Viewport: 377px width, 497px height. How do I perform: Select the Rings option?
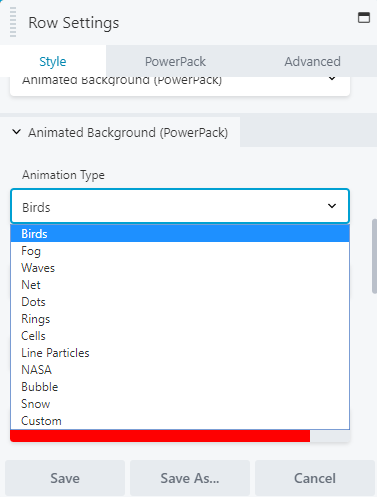(180, 319)
